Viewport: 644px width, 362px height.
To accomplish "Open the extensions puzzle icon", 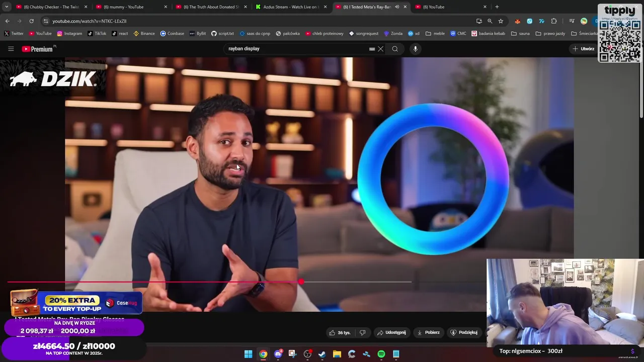I will [x=554, y=21].
